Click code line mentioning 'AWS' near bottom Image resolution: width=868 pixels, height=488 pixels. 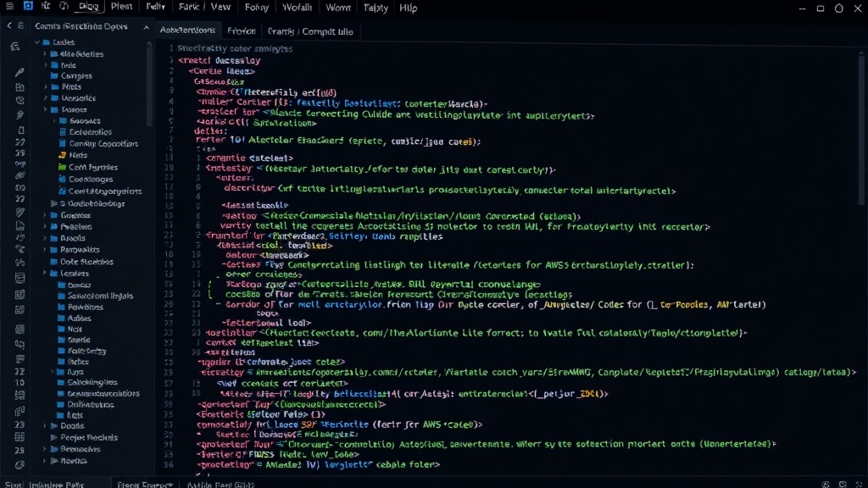pos(339,424)
